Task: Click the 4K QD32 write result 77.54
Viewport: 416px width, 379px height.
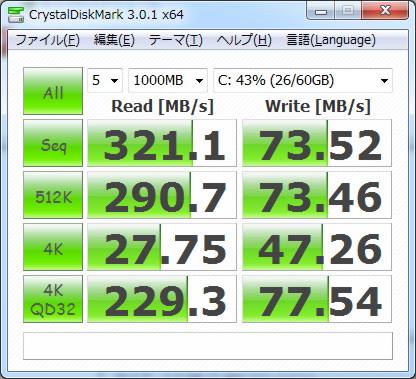Action: coord(317,299)
